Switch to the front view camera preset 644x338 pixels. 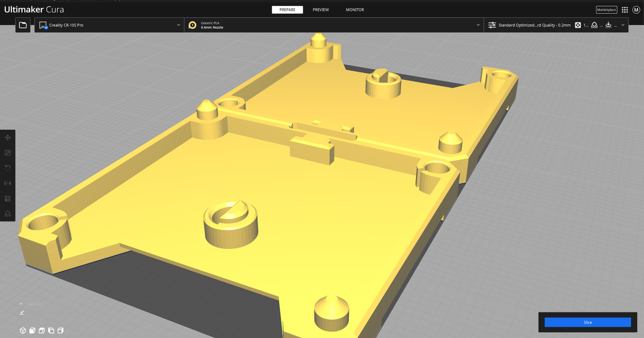[32, 330]
